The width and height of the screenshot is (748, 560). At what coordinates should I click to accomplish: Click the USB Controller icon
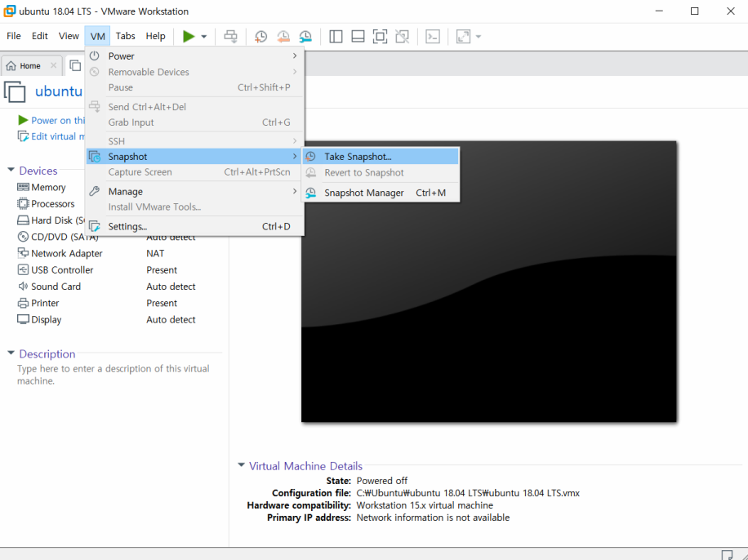click(x=23, y=269)
